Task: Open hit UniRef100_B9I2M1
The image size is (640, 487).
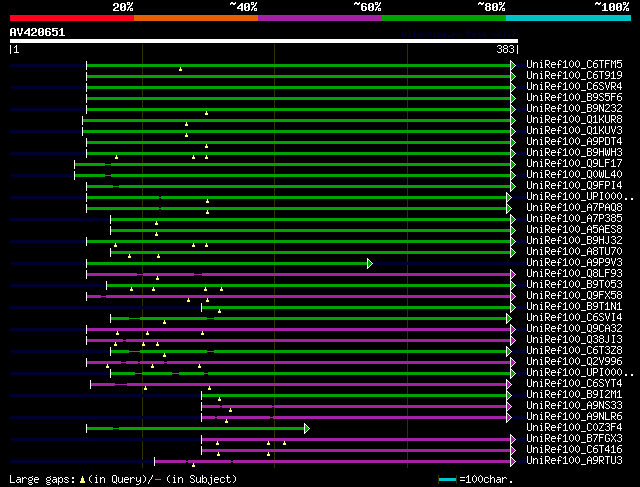Action: 574,395
